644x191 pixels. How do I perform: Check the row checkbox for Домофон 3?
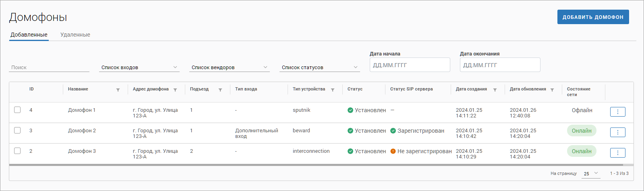coord(17,151)
